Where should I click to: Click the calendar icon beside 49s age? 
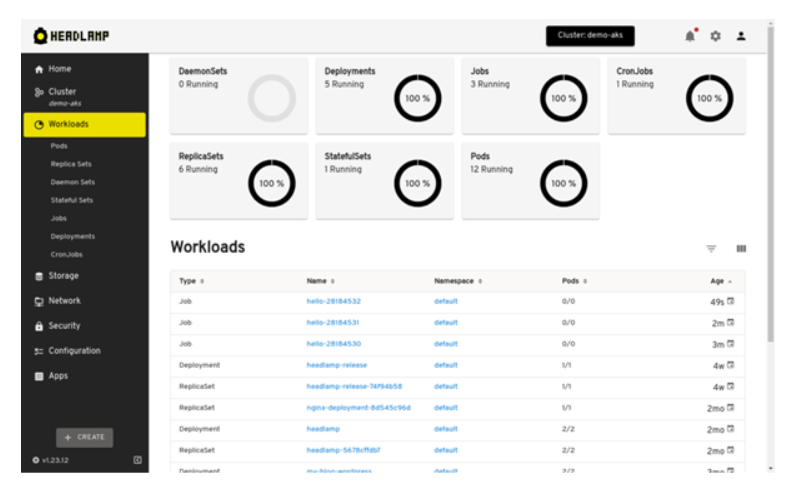pos(731,301)
